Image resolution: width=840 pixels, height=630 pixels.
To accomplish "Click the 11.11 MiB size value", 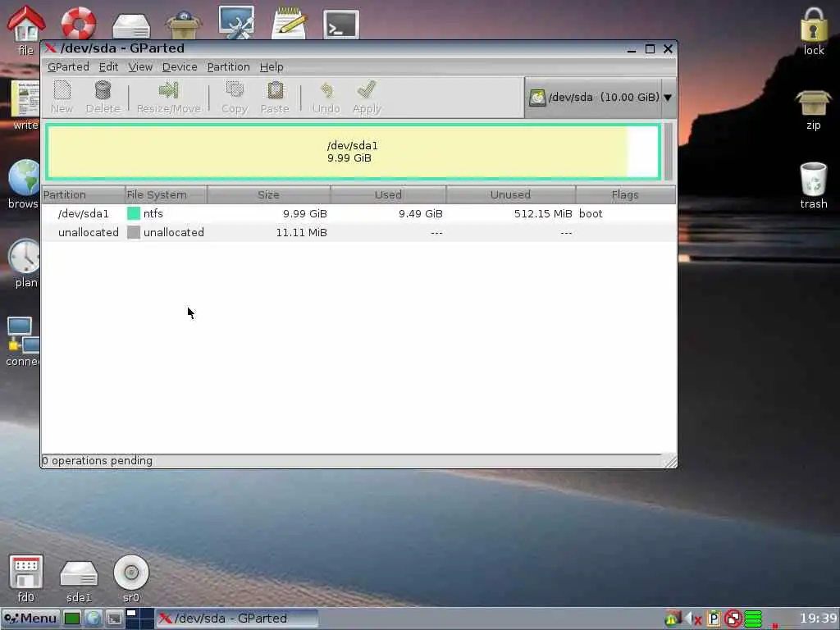I will tap(301, 232).
